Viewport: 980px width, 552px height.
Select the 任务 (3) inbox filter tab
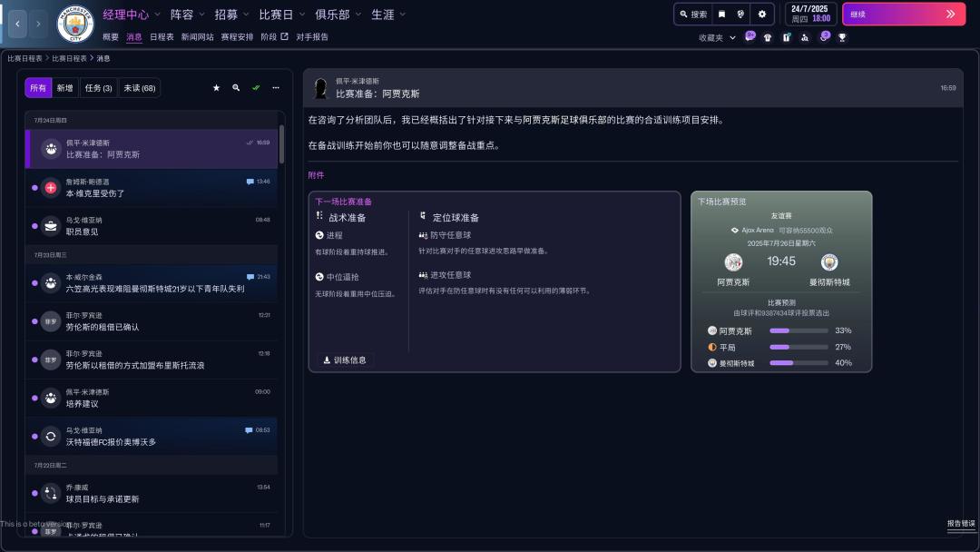(99, 88)
